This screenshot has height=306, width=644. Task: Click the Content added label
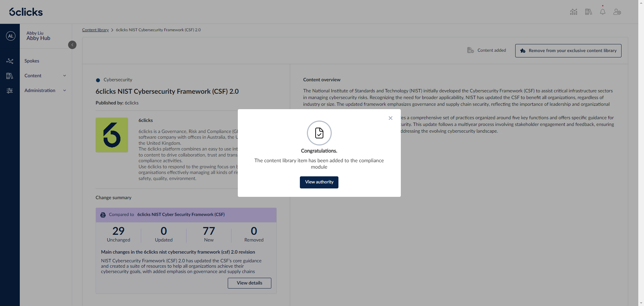[x=492, y=50]
